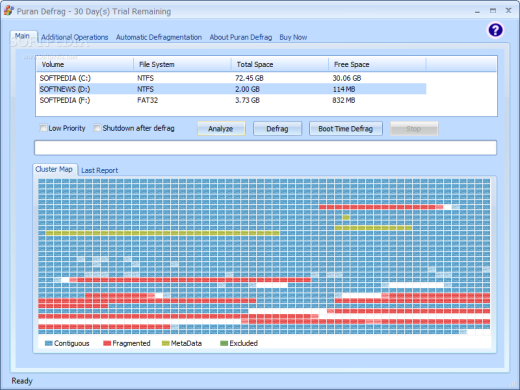
Task: Click the red Fragmented legend swatch
Action: [x=107, y=343]
